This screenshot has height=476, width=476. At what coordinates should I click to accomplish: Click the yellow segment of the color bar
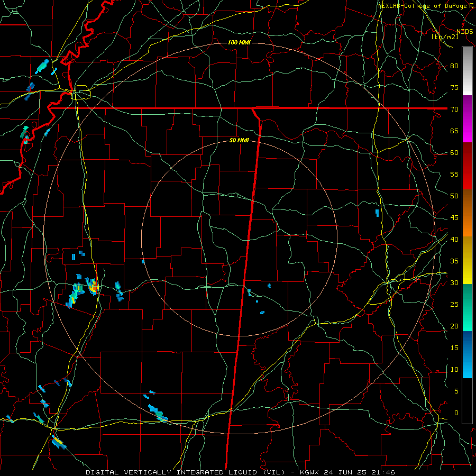tap(467, 260)
